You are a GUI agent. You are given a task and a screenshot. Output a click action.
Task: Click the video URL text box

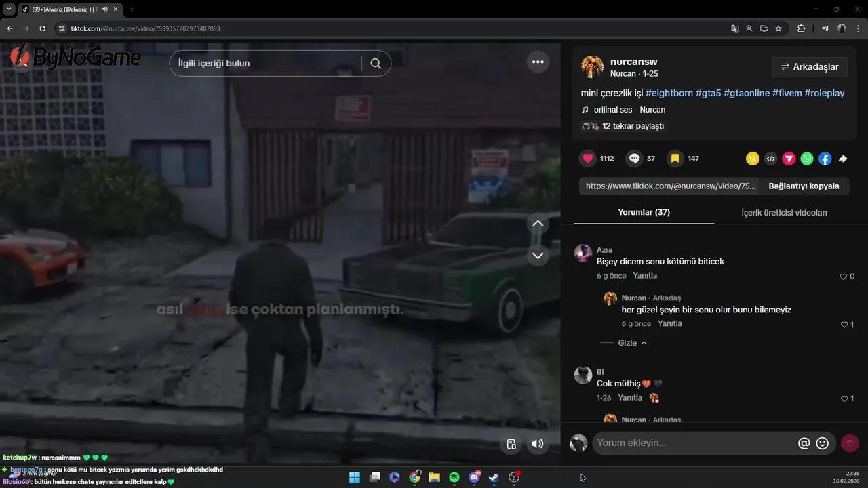[670, 186]
